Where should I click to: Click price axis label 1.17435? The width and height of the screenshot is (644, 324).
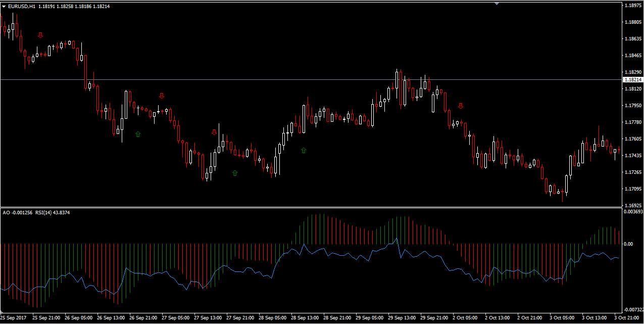(633, 156)
